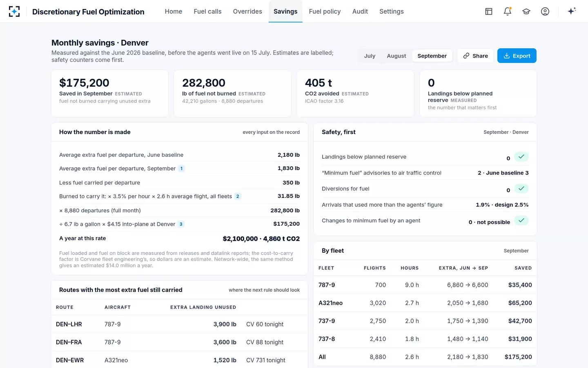
Task: Click the Share button
Action: tap(476, 56)
